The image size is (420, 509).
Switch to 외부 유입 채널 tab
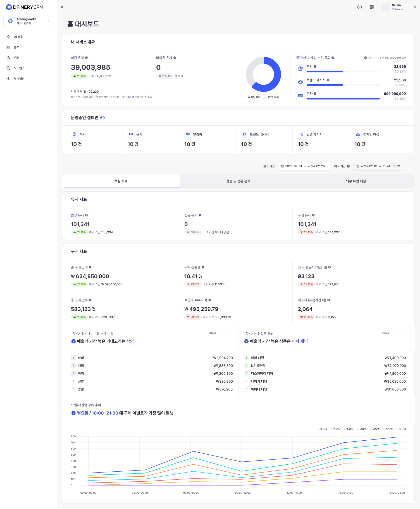click(356, 181)
